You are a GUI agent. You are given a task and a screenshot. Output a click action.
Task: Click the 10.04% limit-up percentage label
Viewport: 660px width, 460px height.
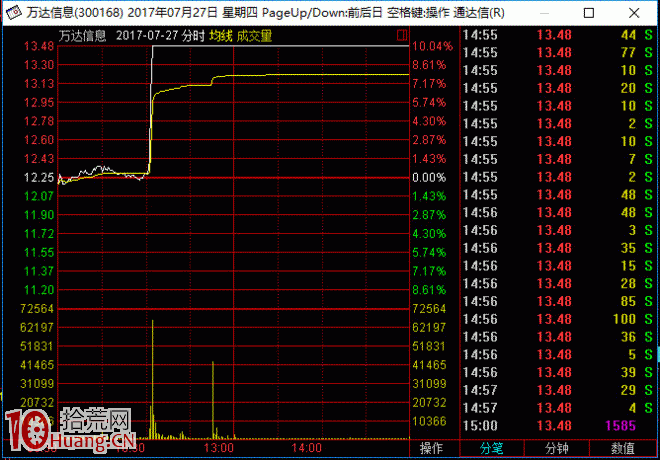[x=432, y=46]
